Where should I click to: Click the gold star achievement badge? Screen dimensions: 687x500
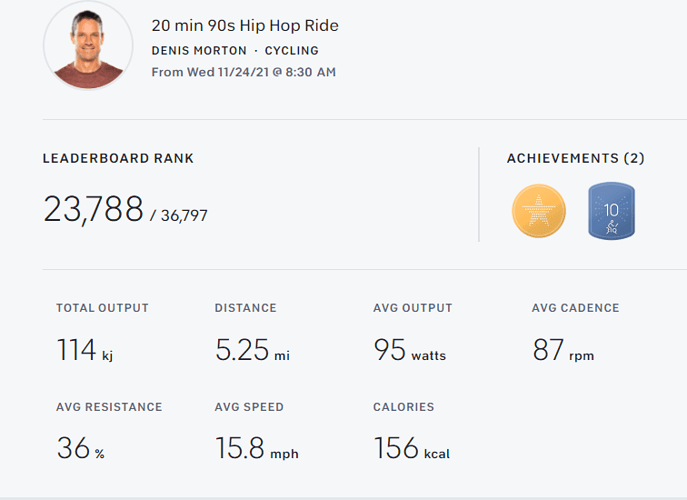point(539,212)
